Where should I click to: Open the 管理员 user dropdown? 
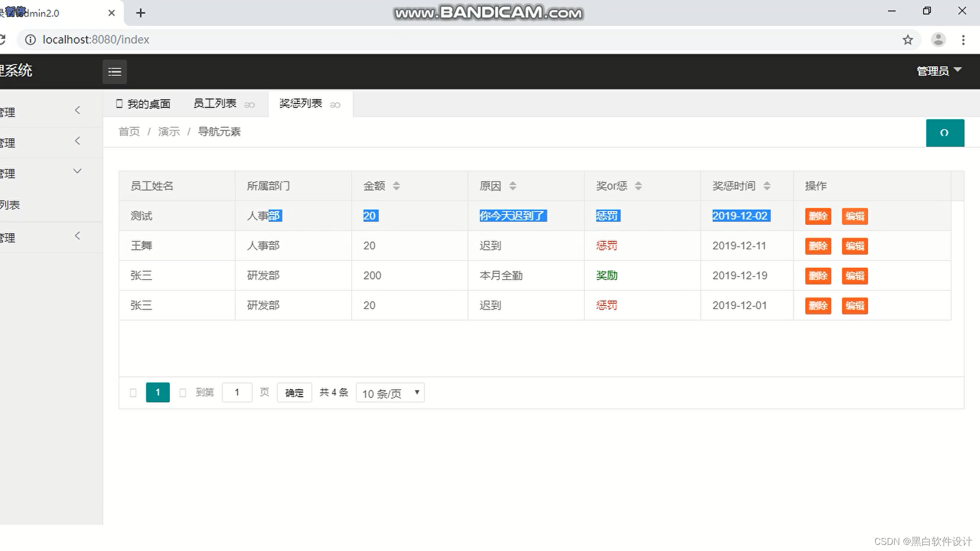pos(939,71)
